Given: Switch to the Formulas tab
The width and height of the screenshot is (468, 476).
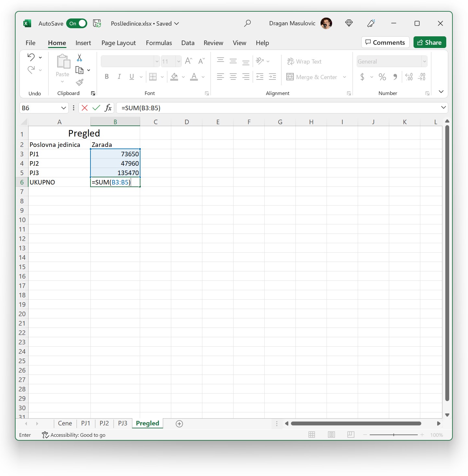Looking at the screenshot, I should tap(159, 43).
